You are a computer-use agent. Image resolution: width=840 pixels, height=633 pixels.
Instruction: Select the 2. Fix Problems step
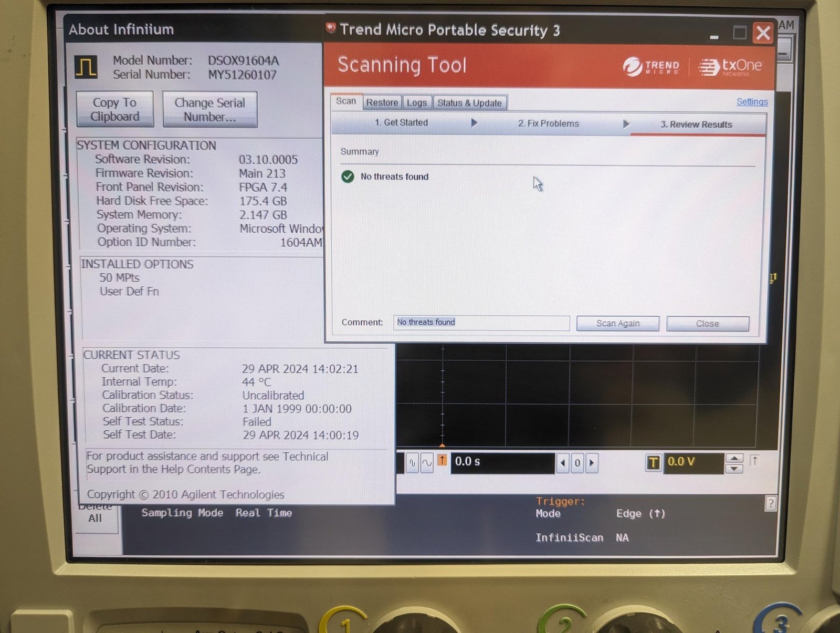pyautogui.click(x=548, y=123)
